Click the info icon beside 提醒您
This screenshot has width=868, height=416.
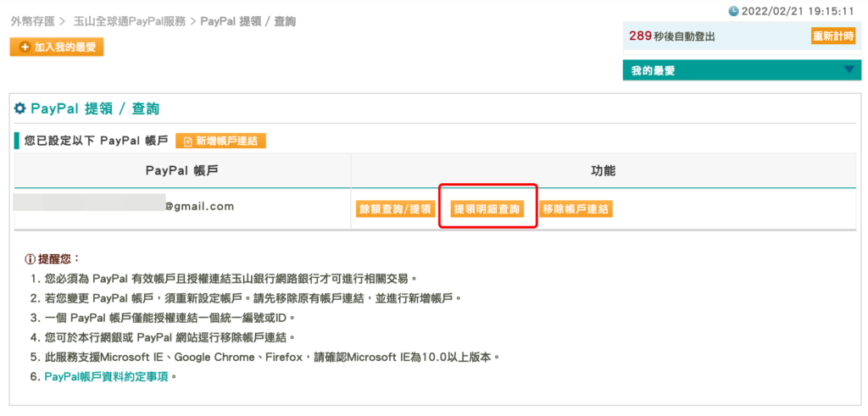click(31, 259)
